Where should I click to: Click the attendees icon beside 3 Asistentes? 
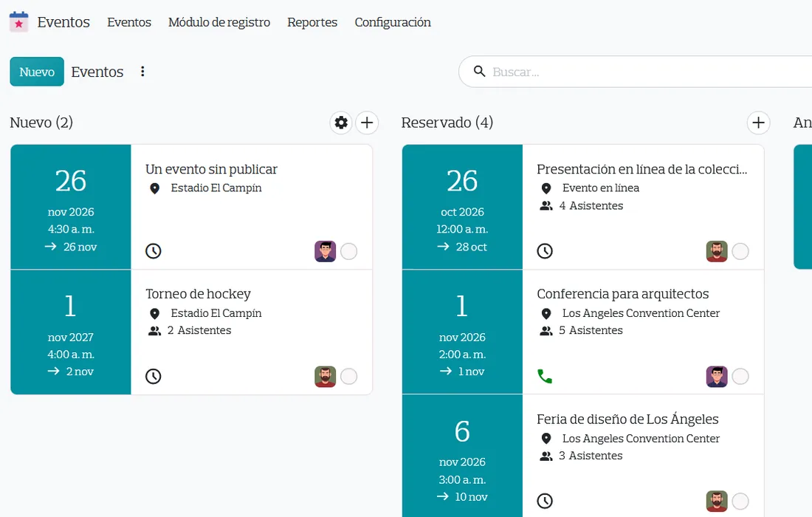[x=546, y=456]
